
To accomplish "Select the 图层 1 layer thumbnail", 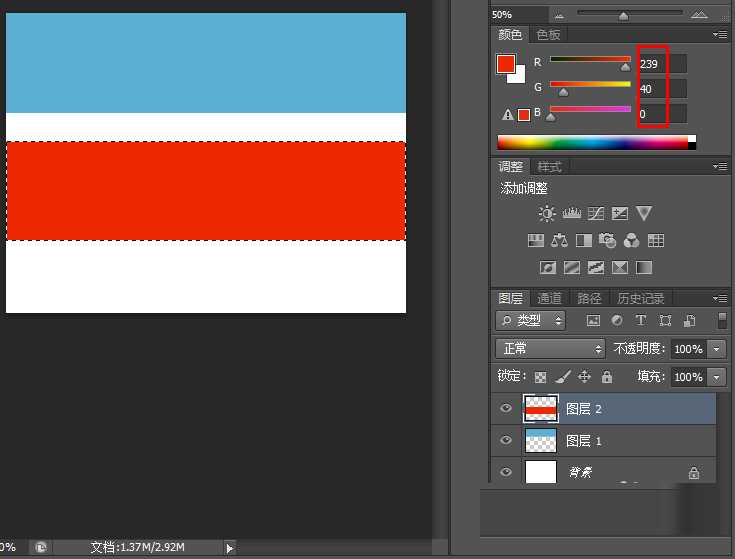I will pos(540,440).
